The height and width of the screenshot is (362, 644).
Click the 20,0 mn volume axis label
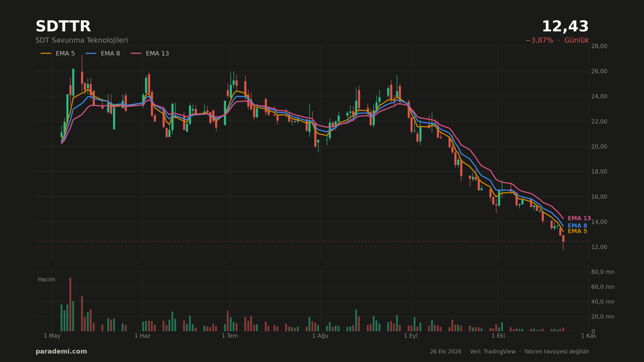pos(603,317)
